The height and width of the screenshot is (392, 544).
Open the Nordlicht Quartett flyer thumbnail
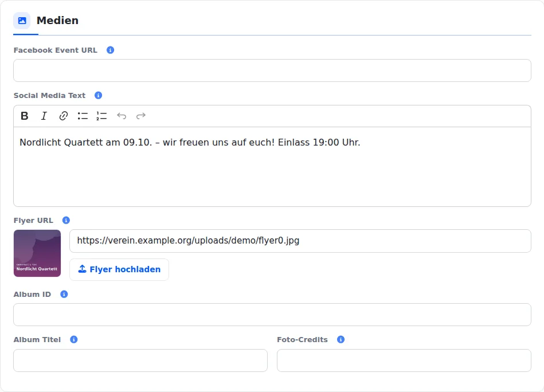[x=37, y=253]
